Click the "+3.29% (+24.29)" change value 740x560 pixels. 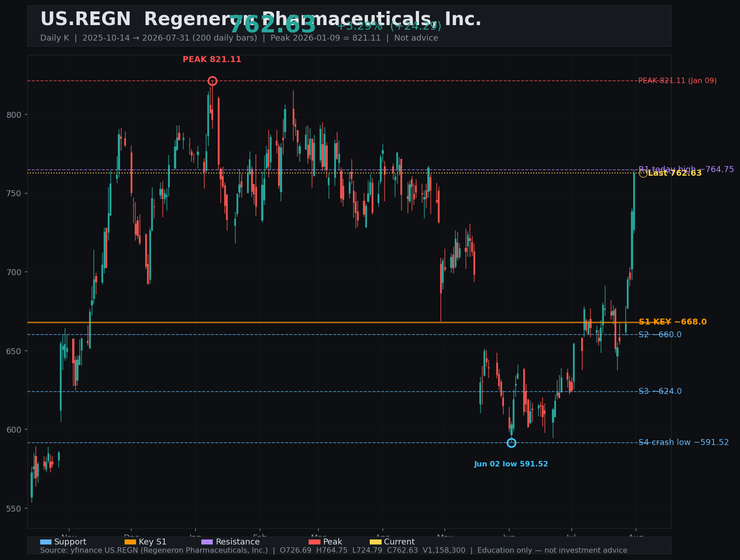click(389, 26)
